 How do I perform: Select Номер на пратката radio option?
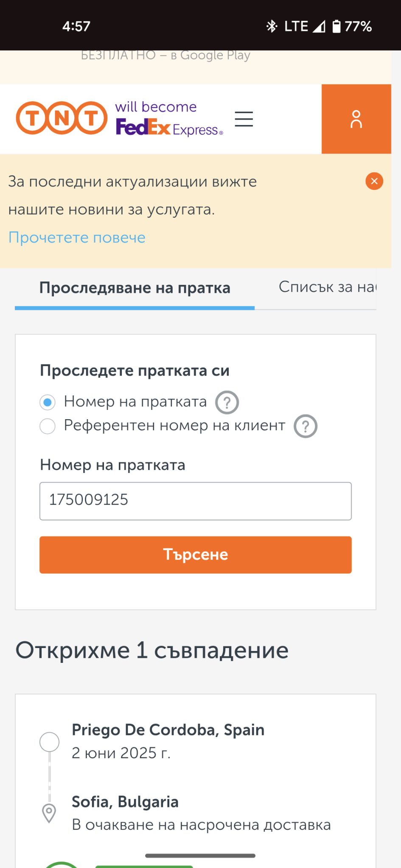coord(48,402)
